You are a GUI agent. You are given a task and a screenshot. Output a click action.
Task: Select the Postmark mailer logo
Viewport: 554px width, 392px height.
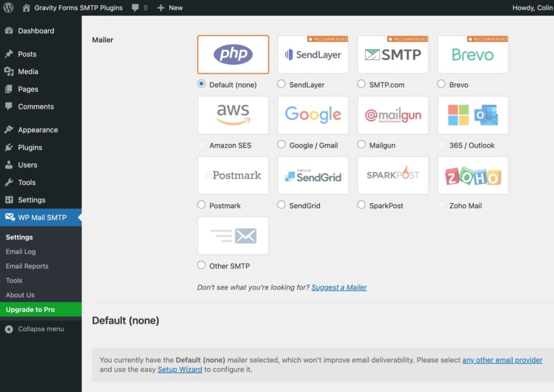tap(233, 175)
